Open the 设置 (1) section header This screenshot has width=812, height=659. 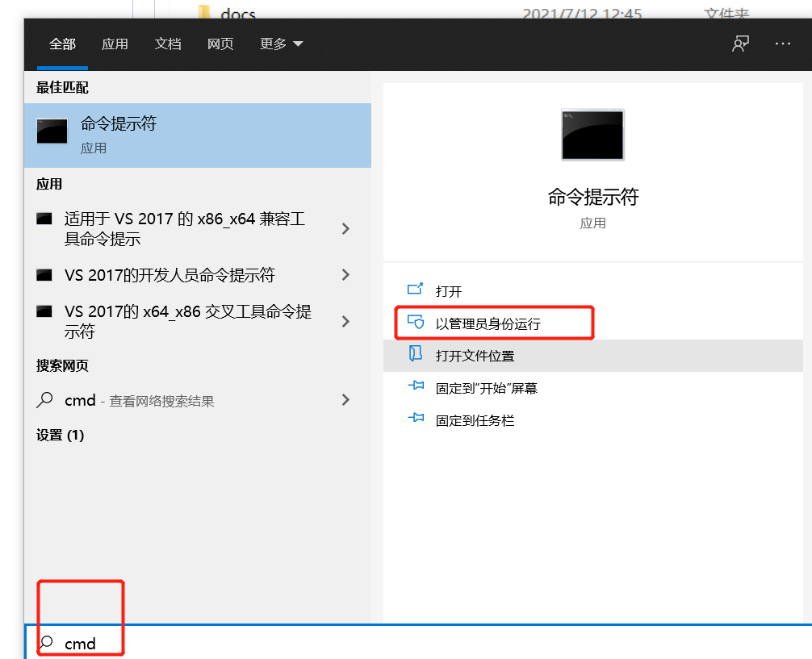[x=60, y=435]
